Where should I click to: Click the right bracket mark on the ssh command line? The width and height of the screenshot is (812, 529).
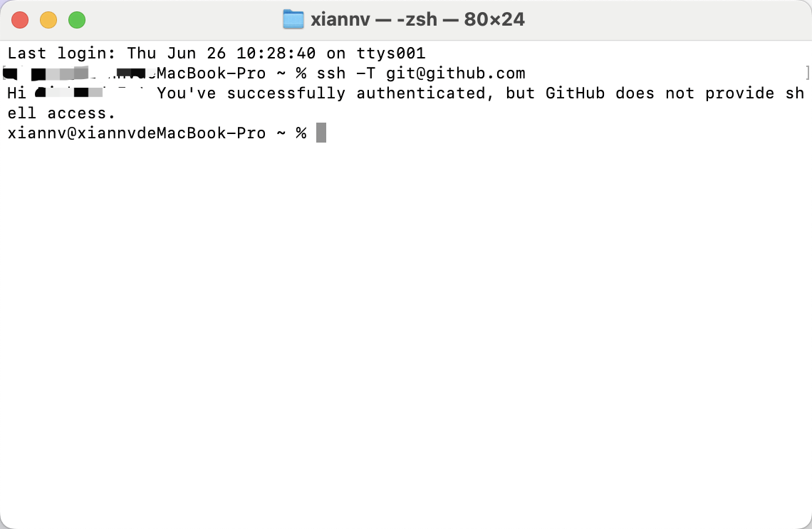(808, 73)
